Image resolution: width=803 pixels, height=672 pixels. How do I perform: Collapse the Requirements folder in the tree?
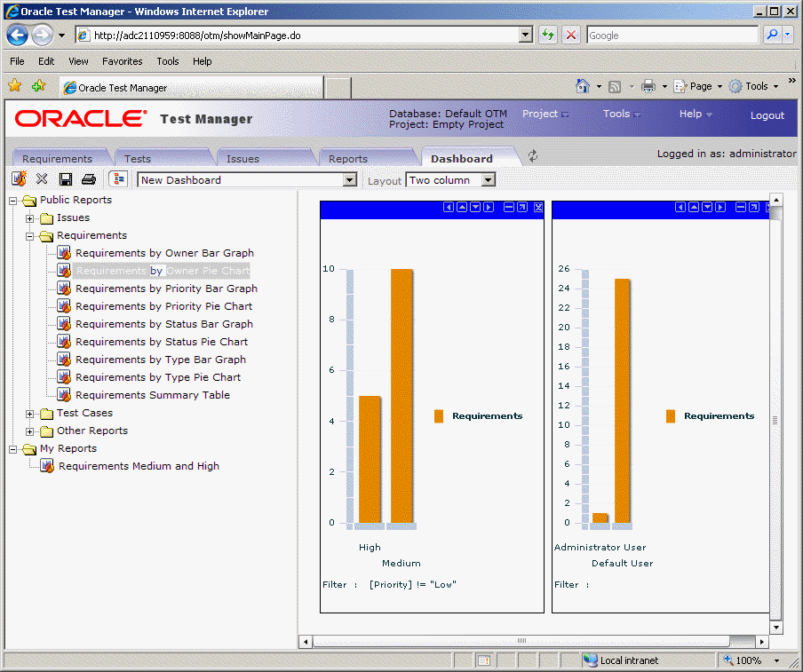(30, 236)
